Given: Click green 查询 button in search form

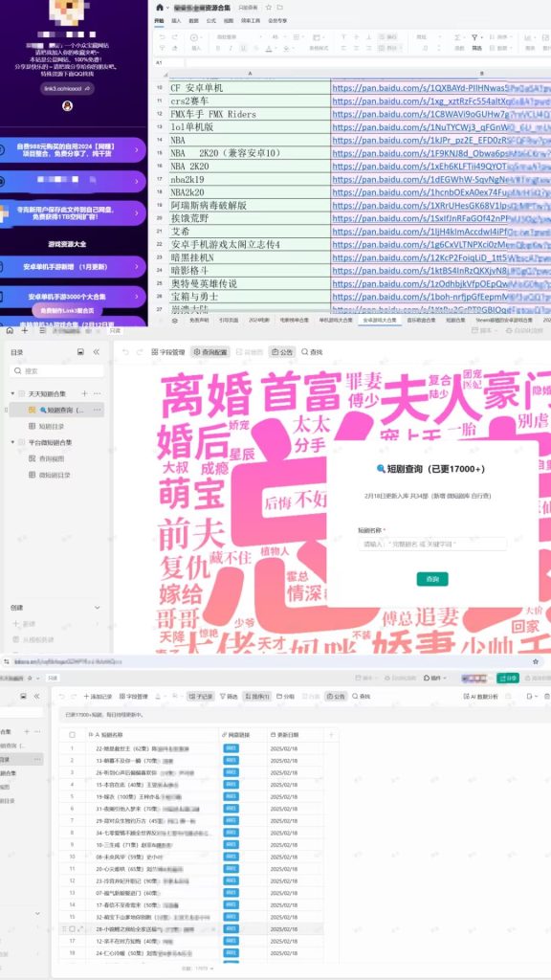Looking at the screenshot, I should pos(432,579).
